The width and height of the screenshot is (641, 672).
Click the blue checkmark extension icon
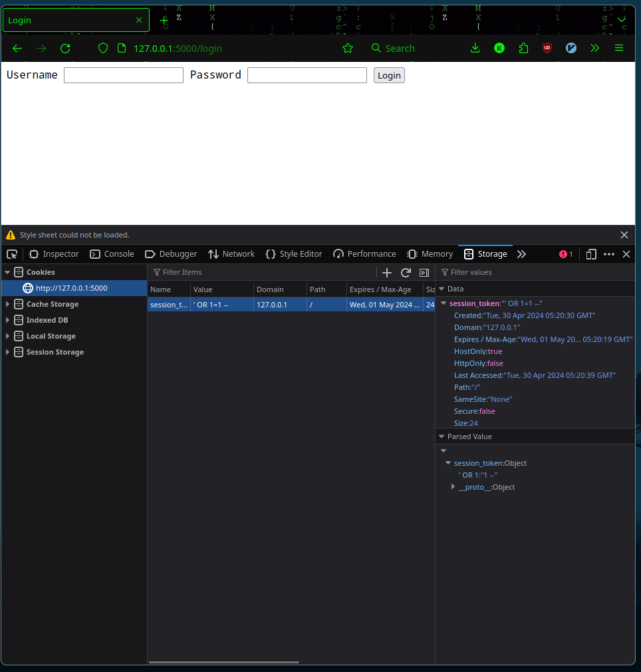[x=571, y=48]
